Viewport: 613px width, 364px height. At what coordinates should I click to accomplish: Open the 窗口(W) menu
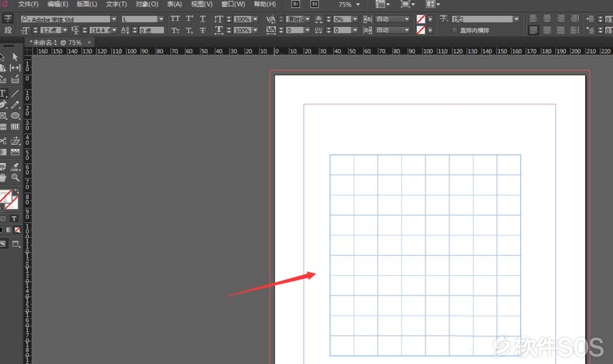(233, 4)
